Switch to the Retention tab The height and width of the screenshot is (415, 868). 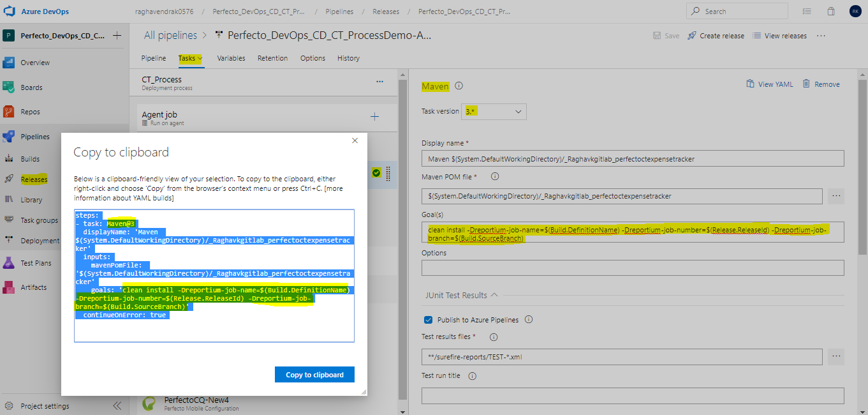(272, 58)
